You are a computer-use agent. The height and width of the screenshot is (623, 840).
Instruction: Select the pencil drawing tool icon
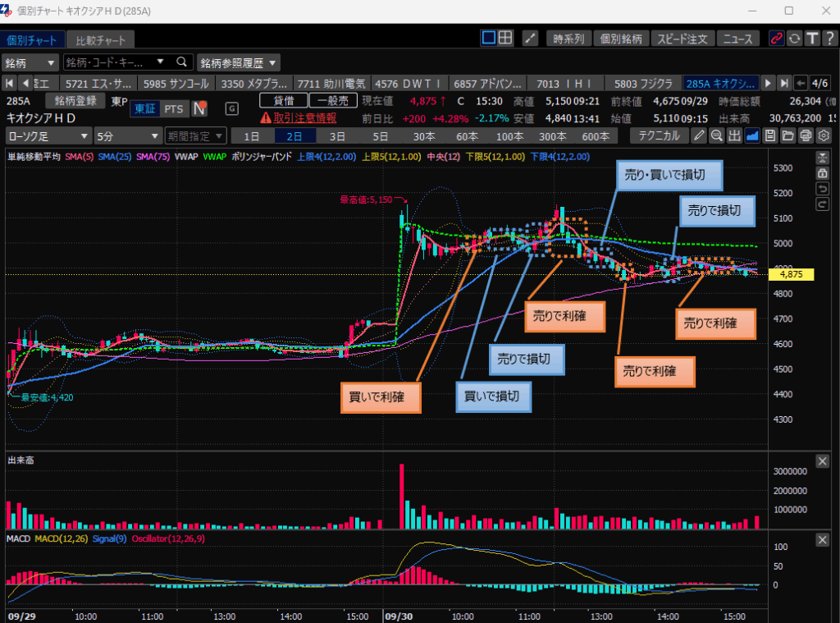coord(699,136)
